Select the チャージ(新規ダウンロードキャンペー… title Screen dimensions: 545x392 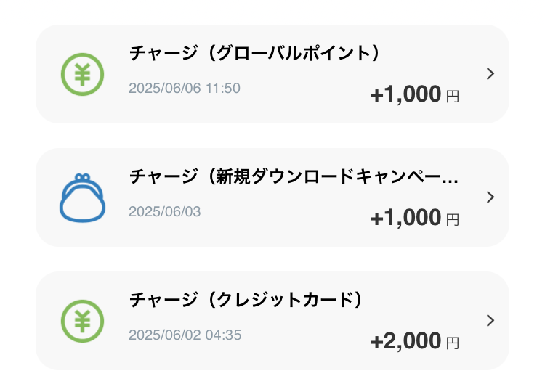pyautogui.click(x=294, y=176)
